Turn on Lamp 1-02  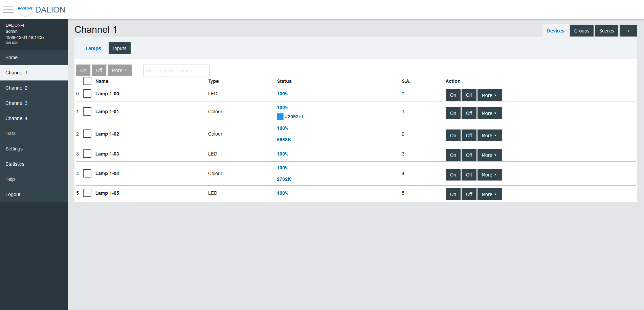453,136
